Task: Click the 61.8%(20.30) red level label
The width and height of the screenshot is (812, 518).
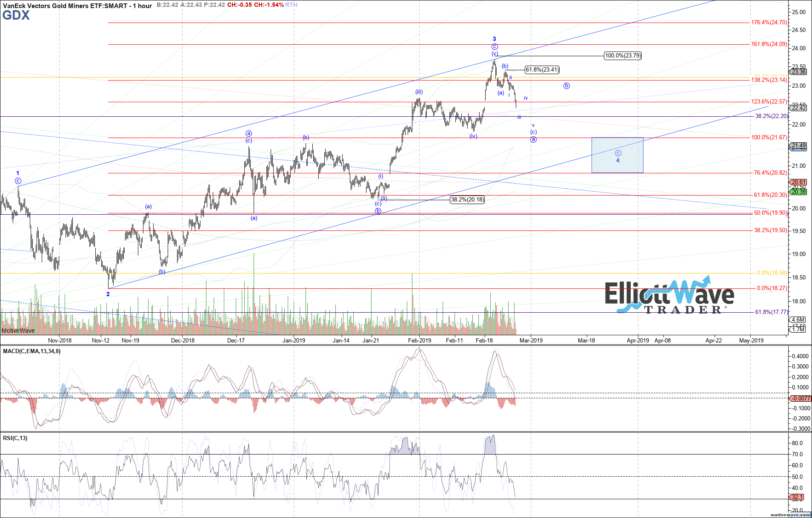Action: coord(770,195)
